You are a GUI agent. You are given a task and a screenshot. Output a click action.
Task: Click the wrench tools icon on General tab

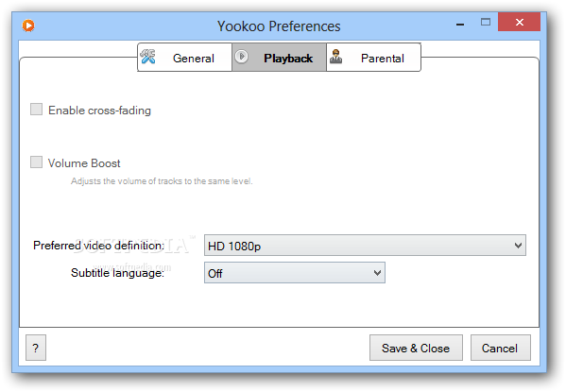click(147, 57)
